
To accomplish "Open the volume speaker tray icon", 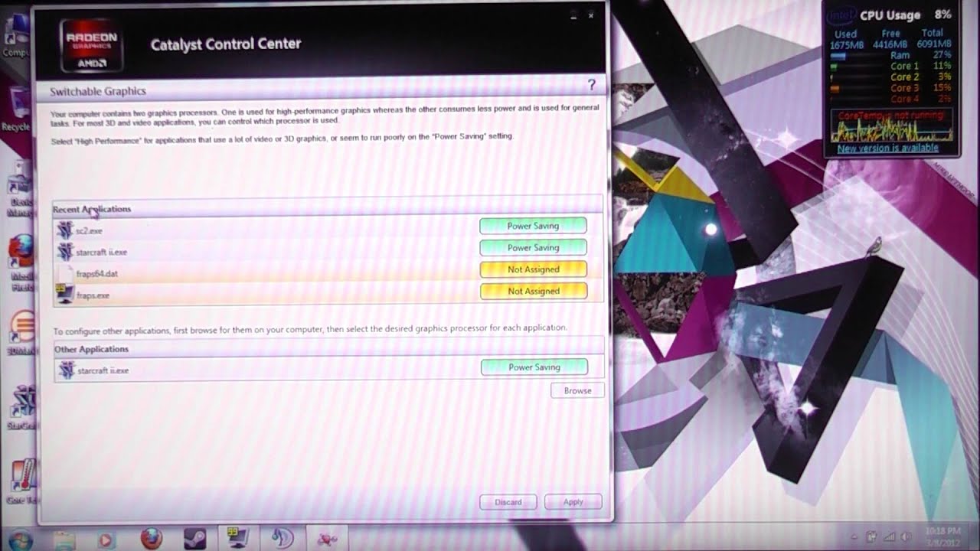I will (x=907, y=536).
